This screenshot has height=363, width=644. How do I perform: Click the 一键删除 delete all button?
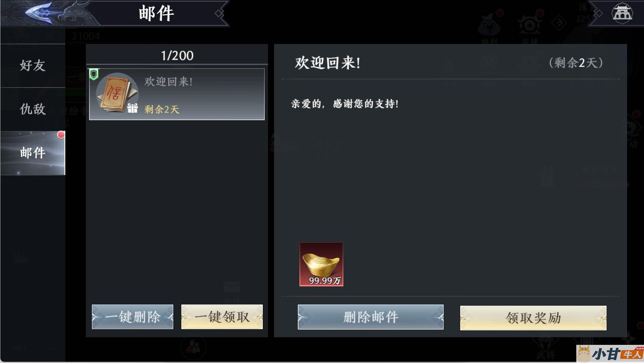pyautogui.click(x=133, y=317)
